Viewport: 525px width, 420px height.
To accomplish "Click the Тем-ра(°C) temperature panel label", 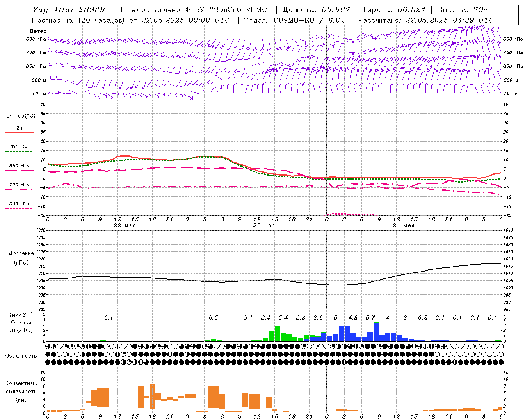I will point(19,116).
